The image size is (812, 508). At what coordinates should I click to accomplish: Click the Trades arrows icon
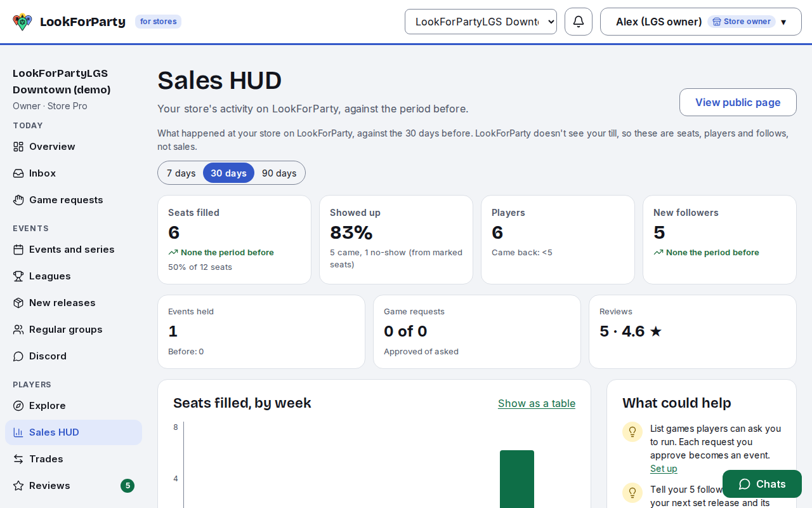[18, 459]
